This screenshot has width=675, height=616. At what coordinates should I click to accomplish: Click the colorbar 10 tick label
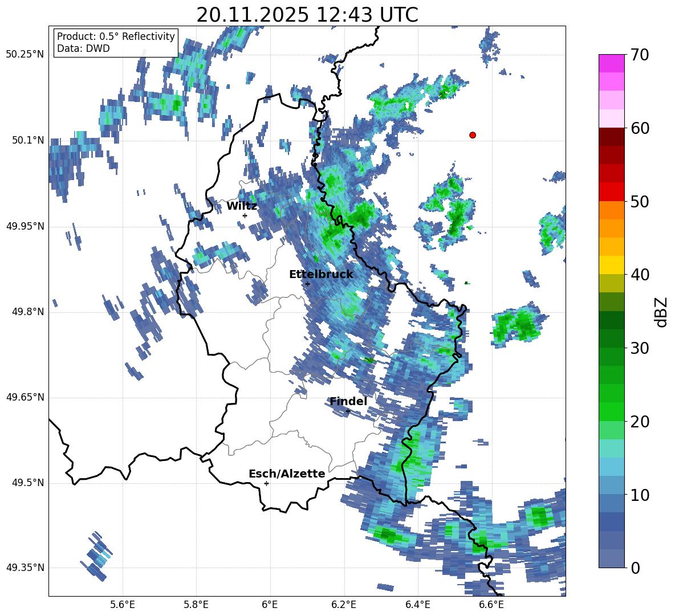[x=640, y=495]
